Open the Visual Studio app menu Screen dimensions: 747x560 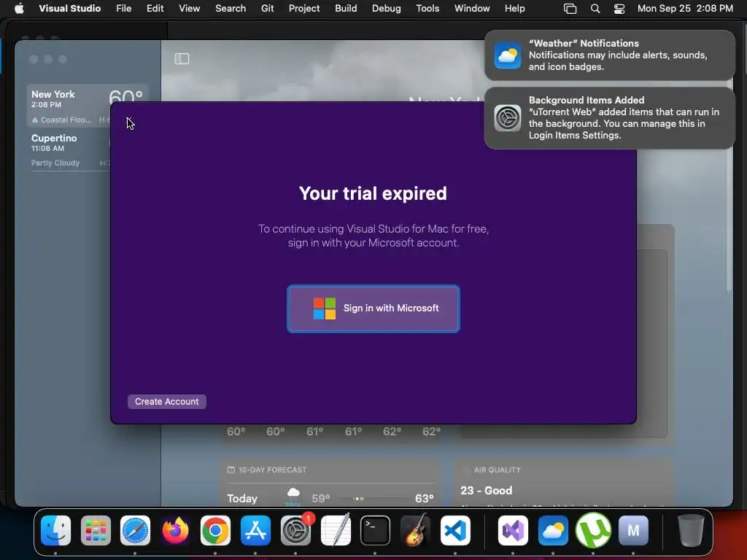coord(69,8)
